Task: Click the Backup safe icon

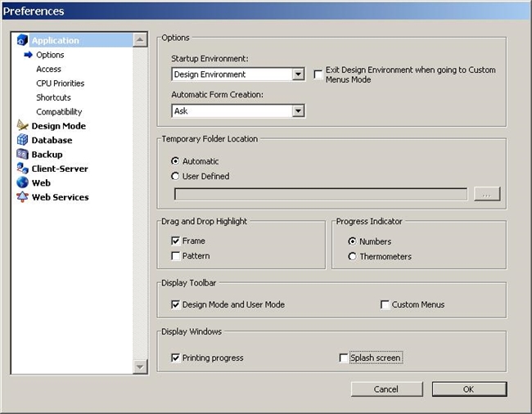Action: 22,154
